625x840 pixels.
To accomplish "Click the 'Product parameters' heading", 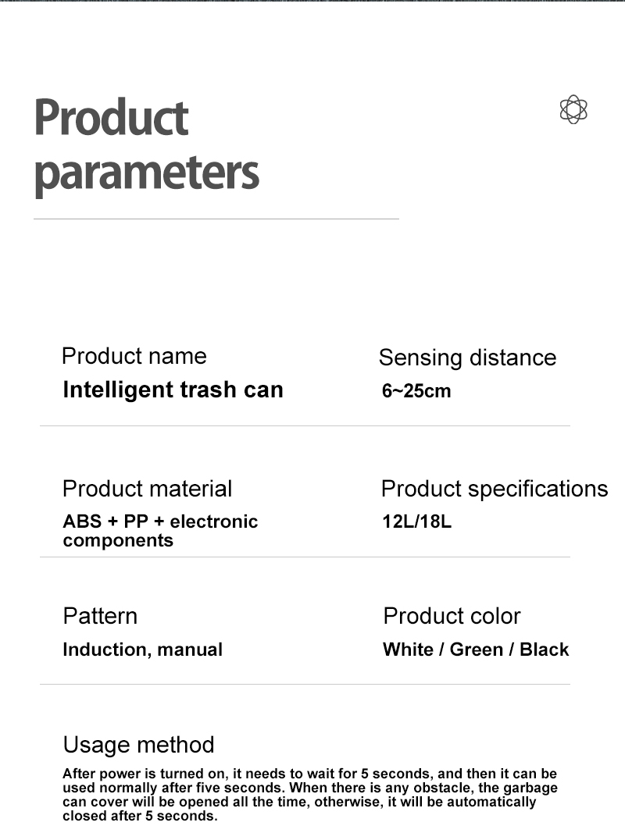I will pos(147,146).
